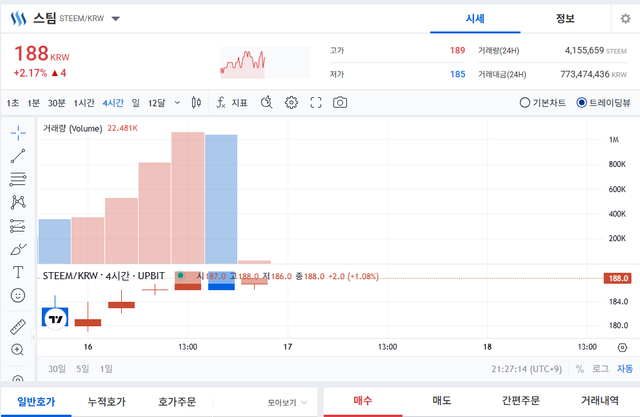640x417 pixels.
Task: Open the 일반호가 tab
Action: 36,402
